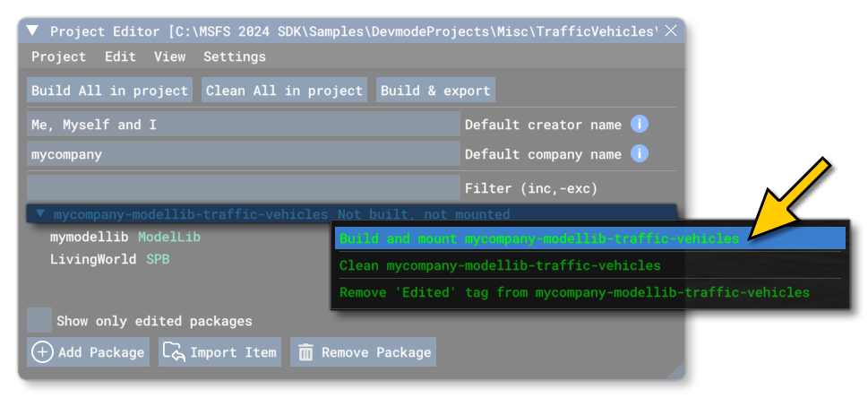Click the Import Item button
868x398 pixels.
pyautogui.click(x=220, y=352)
